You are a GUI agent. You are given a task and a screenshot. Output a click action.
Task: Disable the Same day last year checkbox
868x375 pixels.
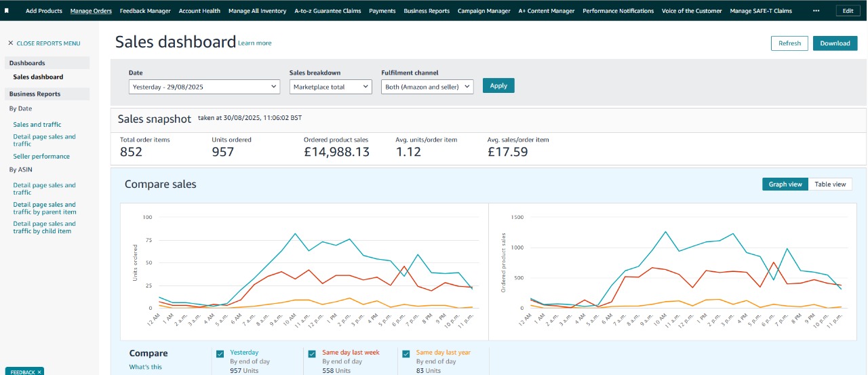(x=406, y=353)
